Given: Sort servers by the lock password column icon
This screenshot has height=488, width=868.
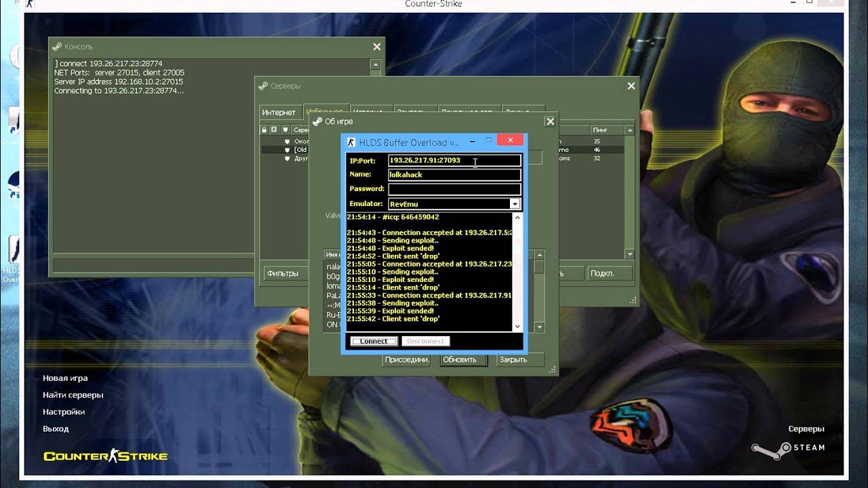Looking at the screenshot, I should coord(264,129).
